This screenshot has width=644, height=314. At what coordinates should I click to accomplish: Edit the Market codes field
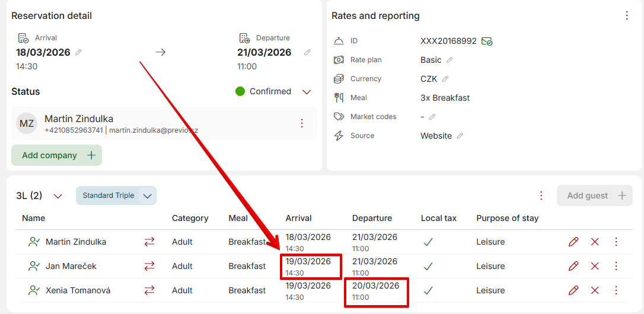click(x=432, y=117)
